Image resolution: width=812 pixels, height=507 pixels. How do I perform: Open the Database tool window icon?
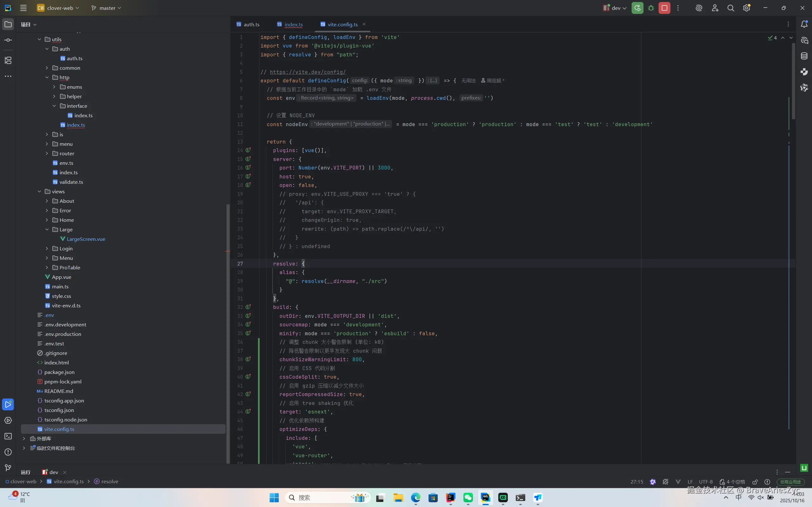pyautogui.click(x=804, y=56)
